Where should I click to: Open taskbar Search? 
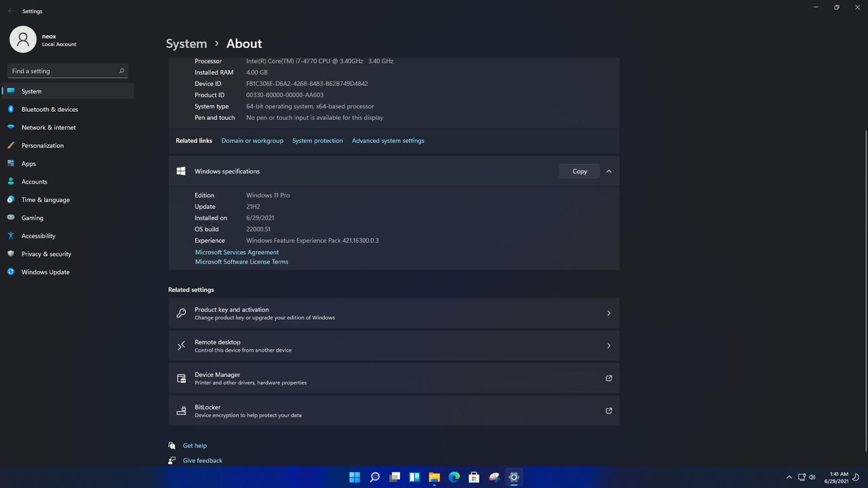click(x=374, y=477)
